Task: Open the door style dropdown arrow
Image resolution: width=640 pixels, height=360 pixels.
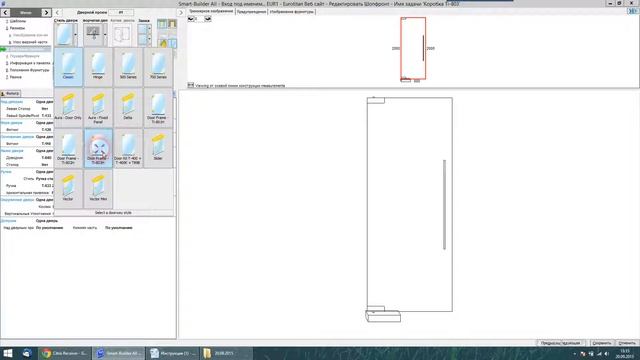Action: (76, 35)
